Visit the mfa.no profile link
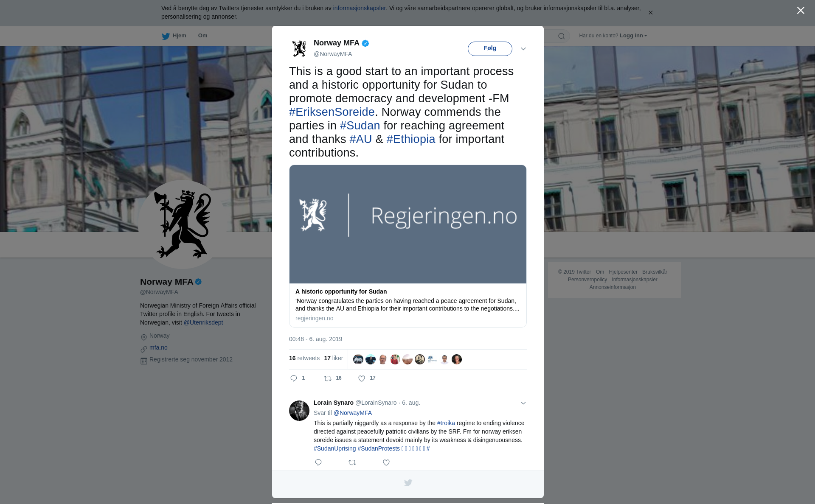This screenshot has height=504, width=815. click(x=158, y=347)
